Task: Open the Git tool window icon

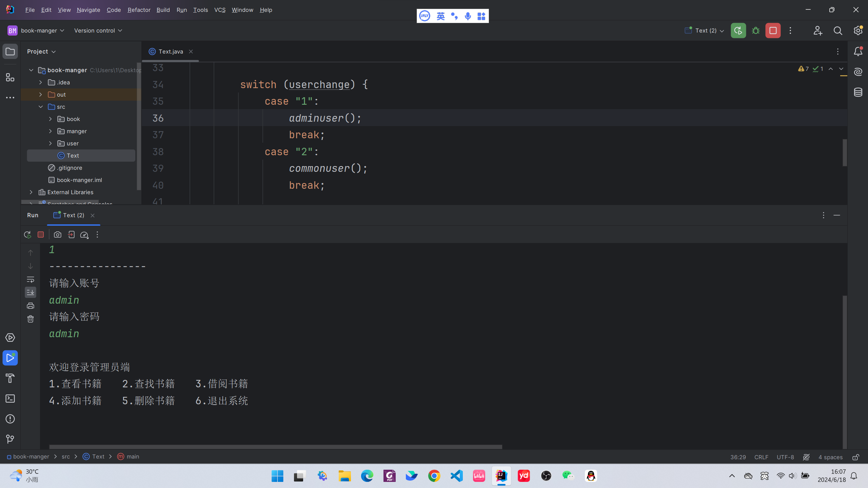Action: [x=10, y=439]
